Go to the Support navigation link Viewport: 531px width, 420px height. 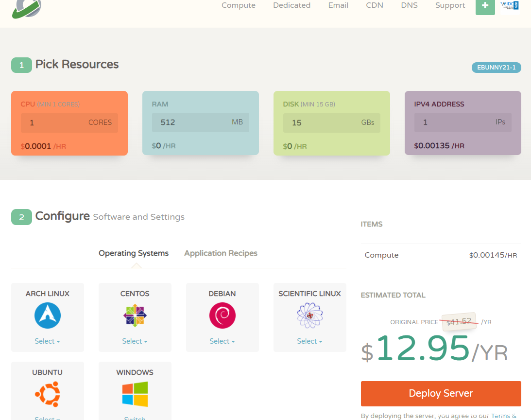[450, 5]
